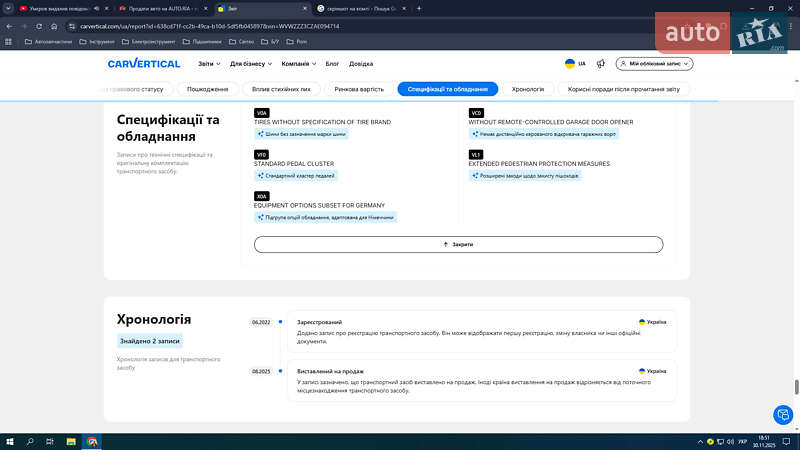The image size is (800, 450).
Task: Open the Компанія dropdown menu
Action: tap(298, 63)
